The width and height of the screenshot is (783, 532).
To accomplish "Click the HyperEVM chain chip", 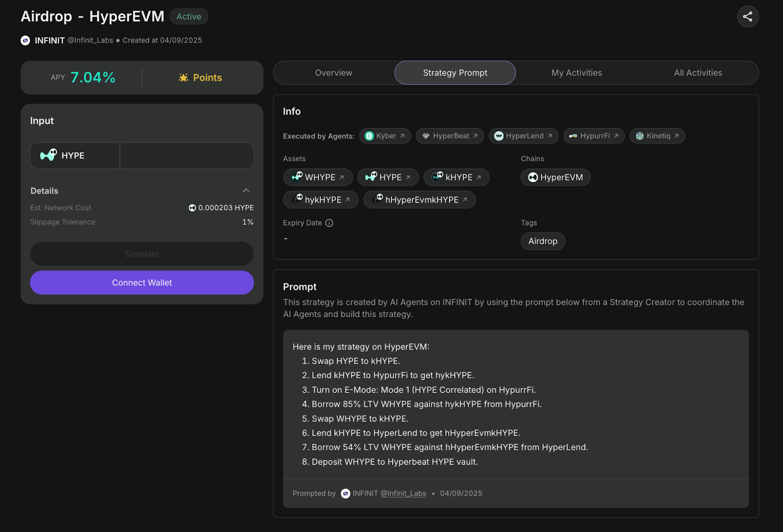I will pos(555,177).
